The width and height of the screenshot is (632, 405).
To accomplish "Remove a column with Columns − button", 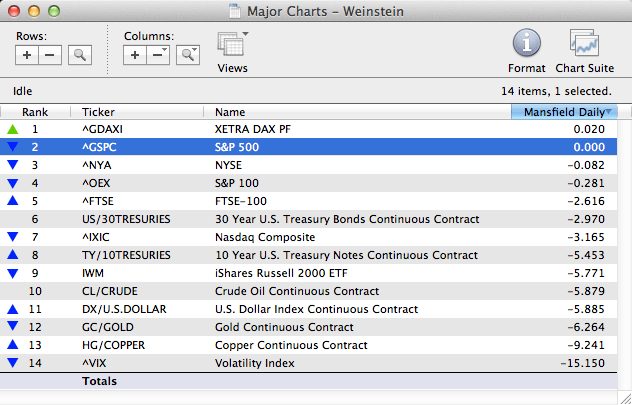I will (158, 55).
